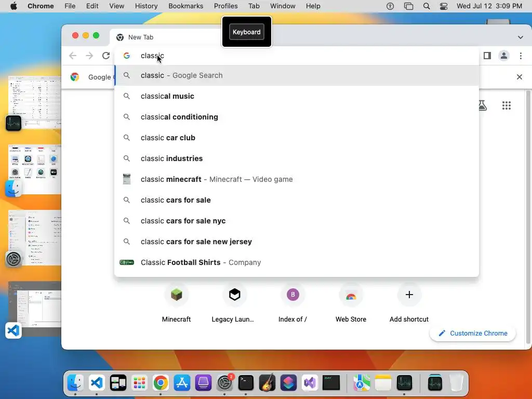Open Finder from the Dock
Image resolution: width=532 pixels, height=399 pixels.
(x=75, y=383)
